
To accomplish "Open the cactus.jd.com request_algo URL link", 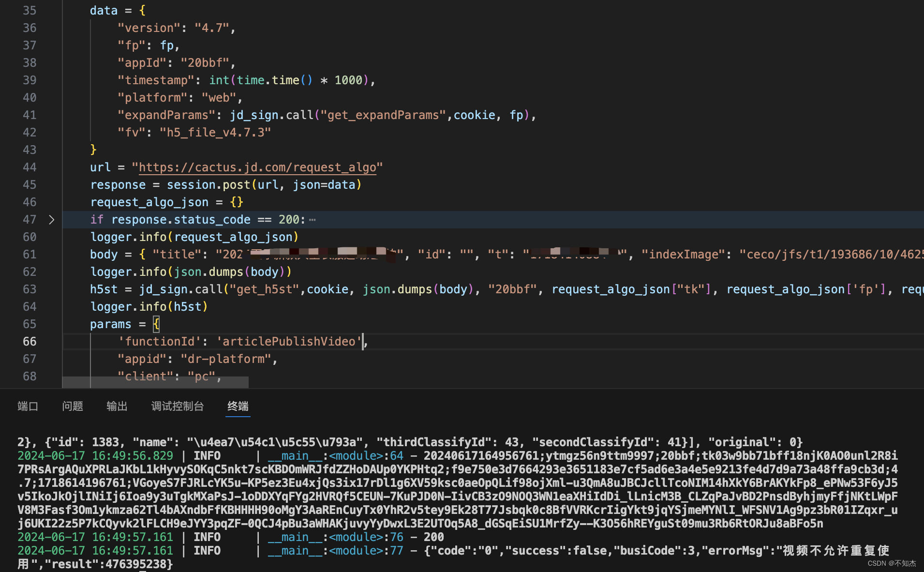I will pyautogui.click(x=257, y=167).
